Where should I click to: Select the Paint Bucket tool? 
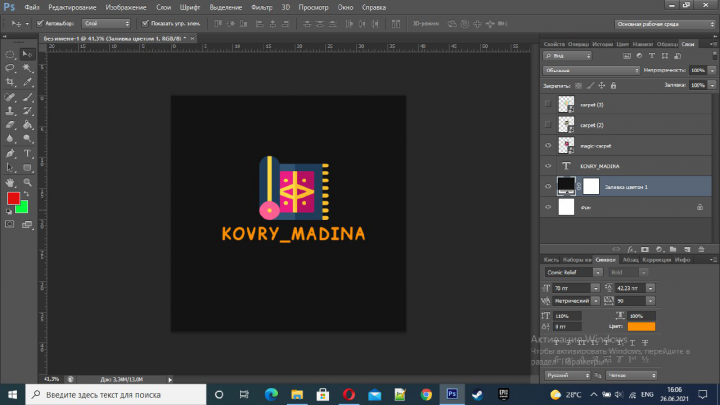tap(28, 125)
